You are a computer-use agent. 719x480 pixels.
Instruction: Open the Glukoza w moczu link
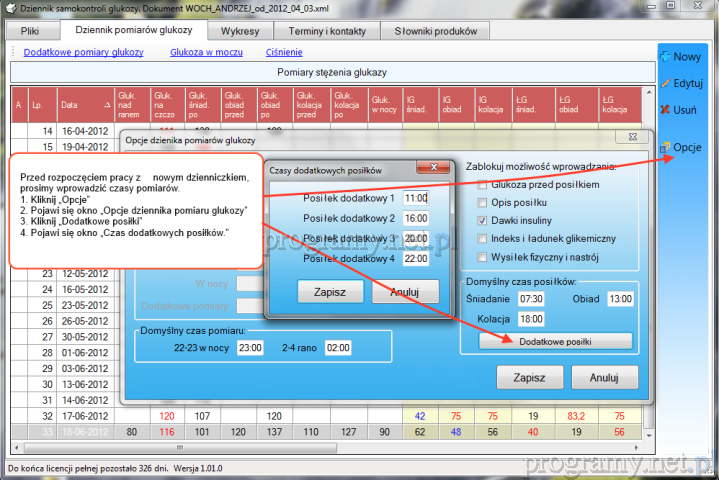(207, 52)
